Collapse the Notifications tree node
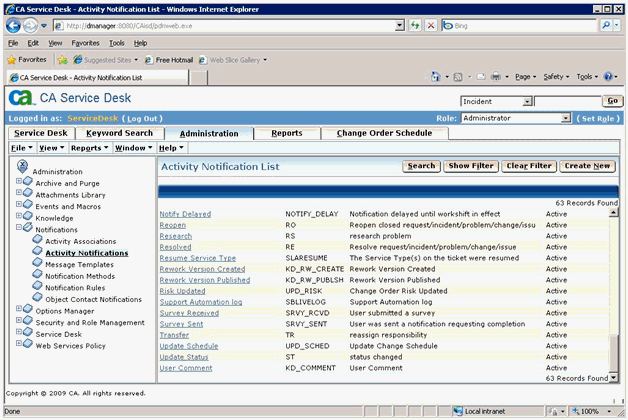The height and width of the screenshot is (420, 628). pyautogui.click(x=18, y=227)
